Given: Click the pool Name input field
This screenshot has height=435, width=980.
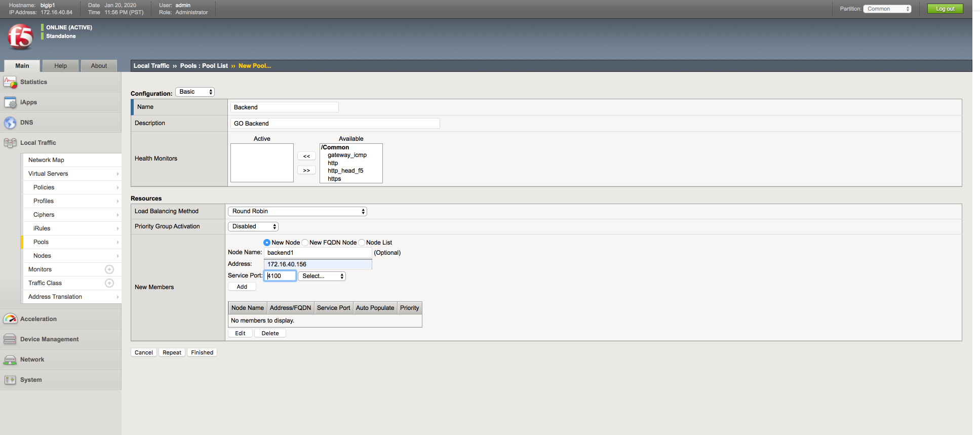Looking at the screenshot, I should [x=285, y=107].
